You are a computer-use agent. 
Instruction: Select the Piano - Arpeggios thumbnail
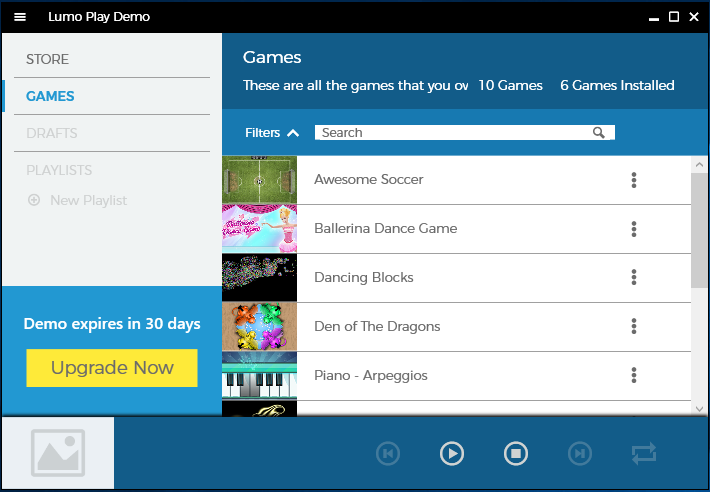(259, 375)
